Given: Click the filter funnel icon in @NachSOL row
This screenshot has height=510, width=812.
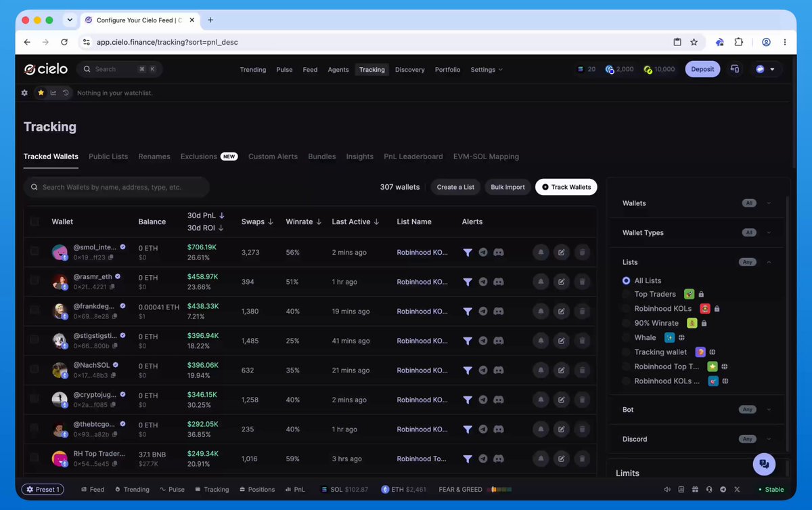Looking at the screenshot, I should [468, 370].
